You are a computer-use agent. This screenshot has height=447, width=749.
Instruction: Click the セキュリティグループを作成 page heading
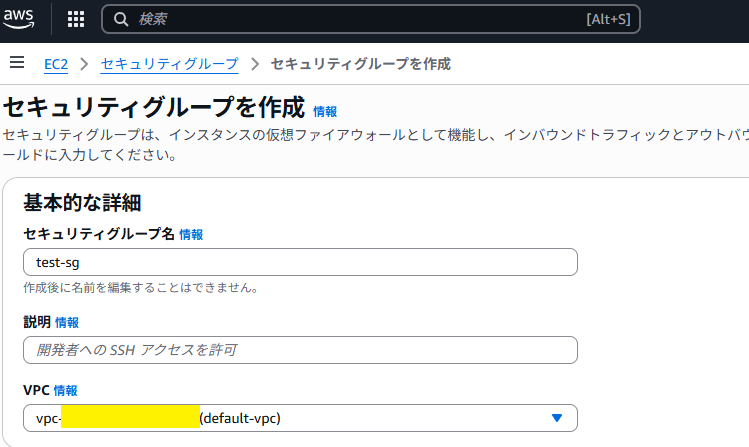(154, 108)
